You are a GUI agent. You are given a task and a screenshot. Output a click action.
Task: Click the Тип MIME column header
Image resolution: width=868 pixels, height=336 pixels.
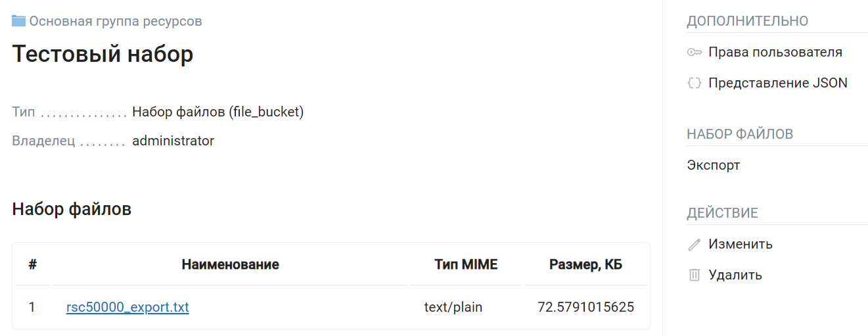click(467, 264)
